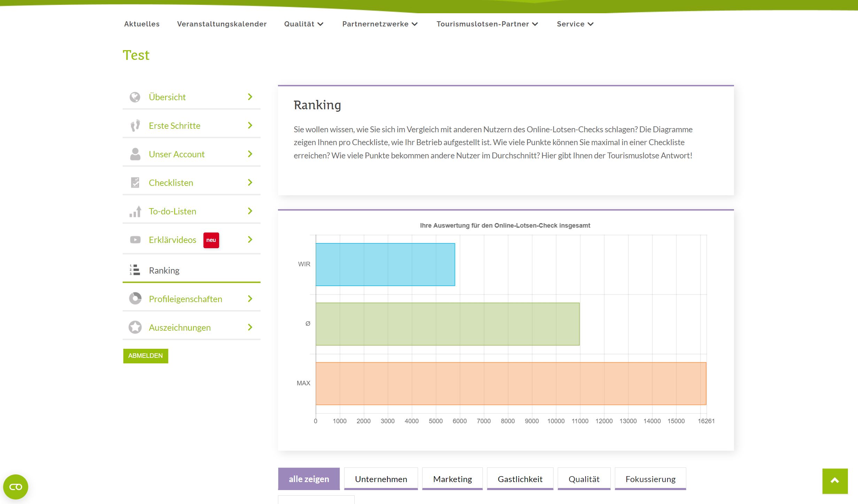Switch to the Gastlichkeit filter tab
858x504 pixels.
coord(520,479)
